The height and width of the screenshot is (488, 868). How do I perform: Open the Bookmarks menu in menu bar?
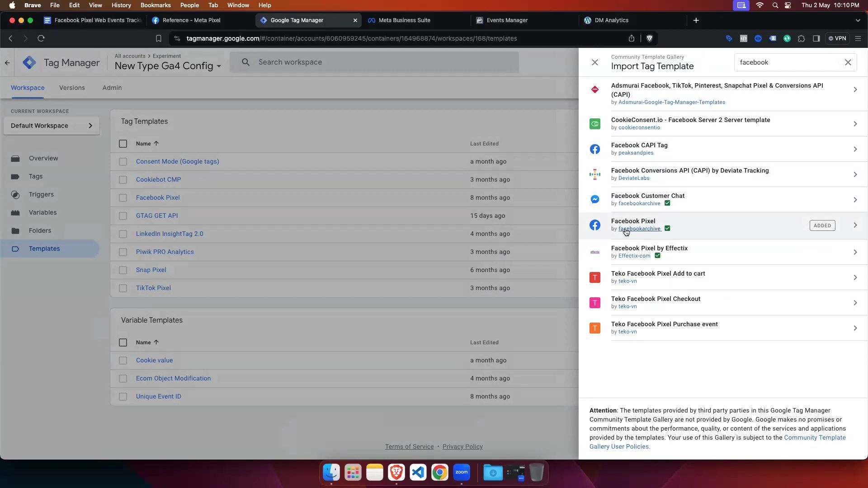point(155,5)
